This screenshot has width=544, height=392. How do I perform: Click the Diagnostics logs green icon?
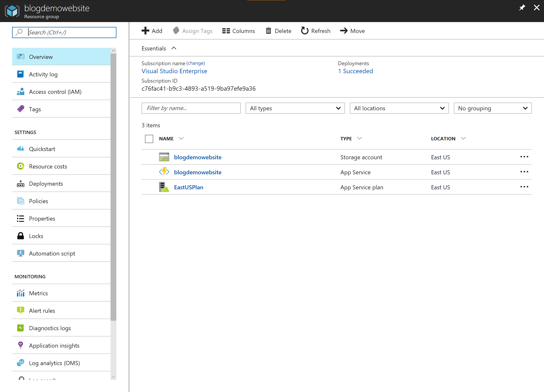21,328
